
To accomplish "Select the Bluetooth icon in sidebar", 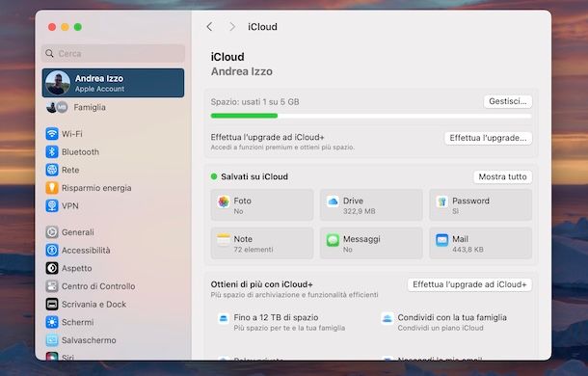I will click(52, 151).
